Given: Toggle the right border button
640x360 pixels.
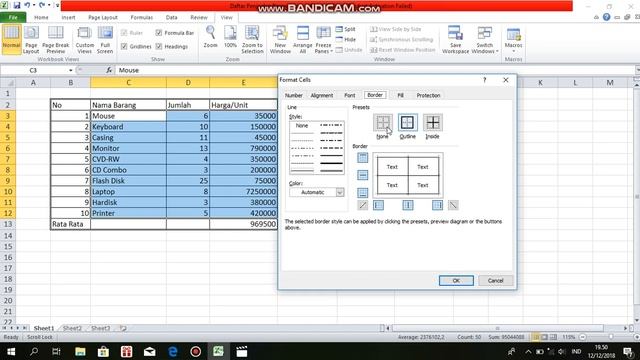Looking at the screenshot, I should (x=437, y=205).
